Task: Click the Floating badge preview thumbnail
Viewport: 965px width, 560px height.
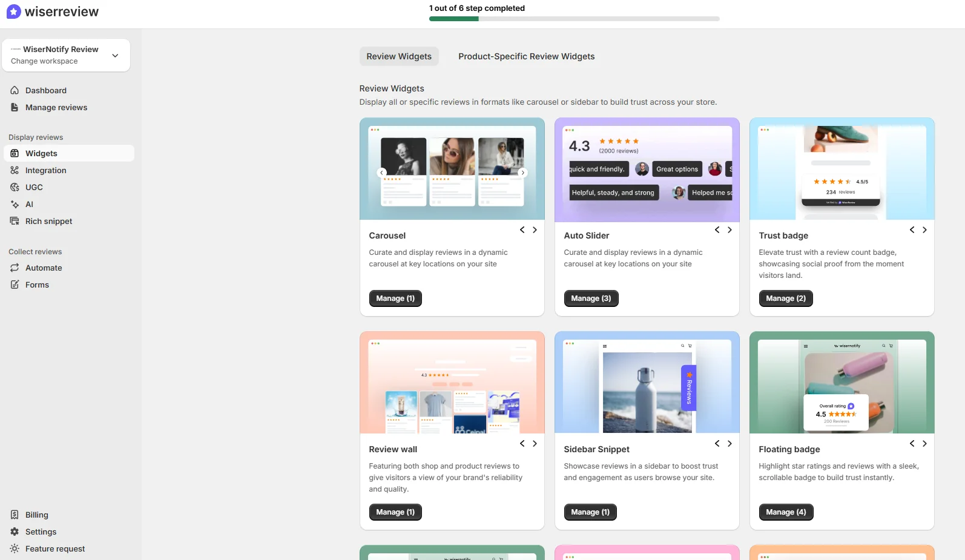Action: pyautogui.click(x=842, y=383)
